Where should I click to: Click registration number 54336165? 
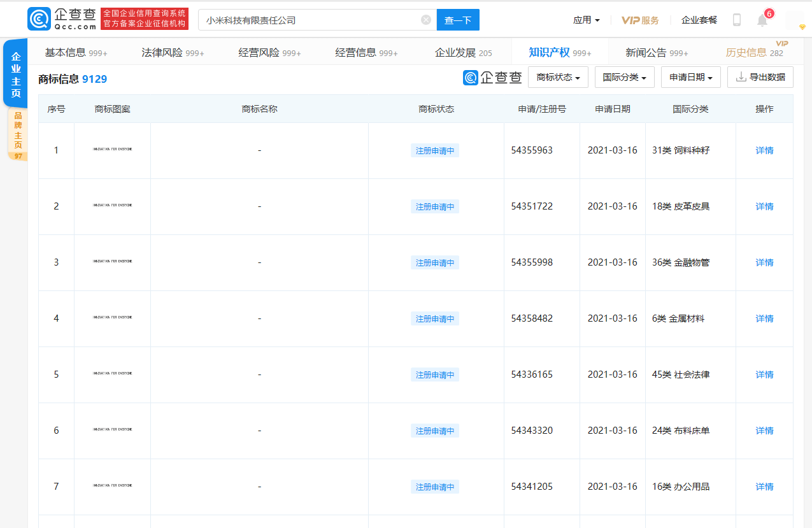click(x=532, y=375)
